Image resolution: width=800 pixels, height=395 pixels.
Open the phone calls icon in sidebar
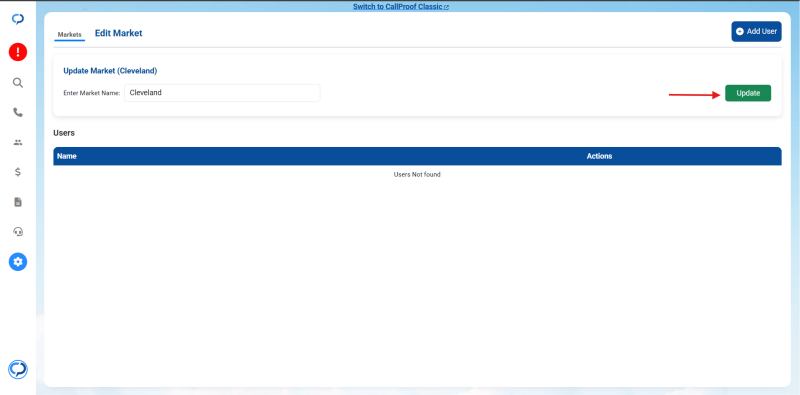18,112
